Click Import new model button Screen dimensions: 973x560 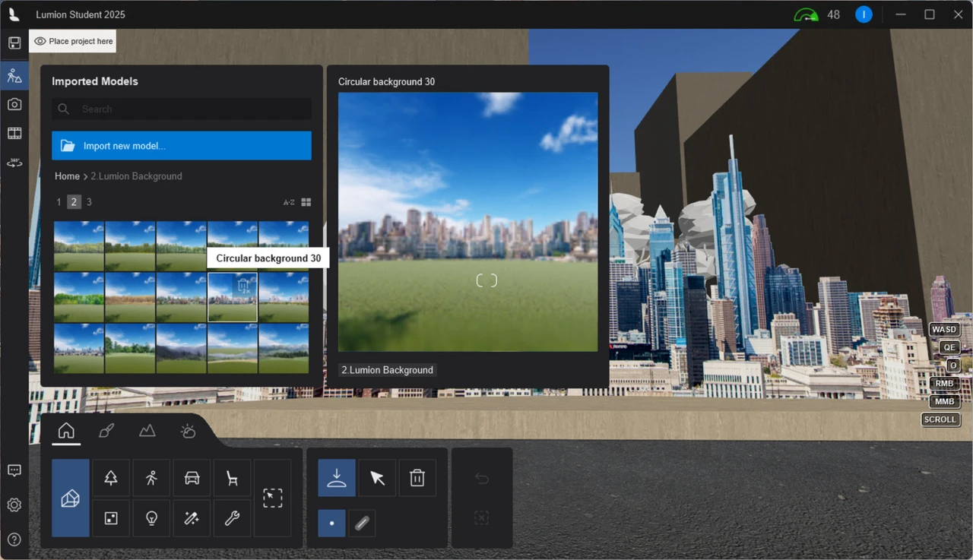click(182, 146)
